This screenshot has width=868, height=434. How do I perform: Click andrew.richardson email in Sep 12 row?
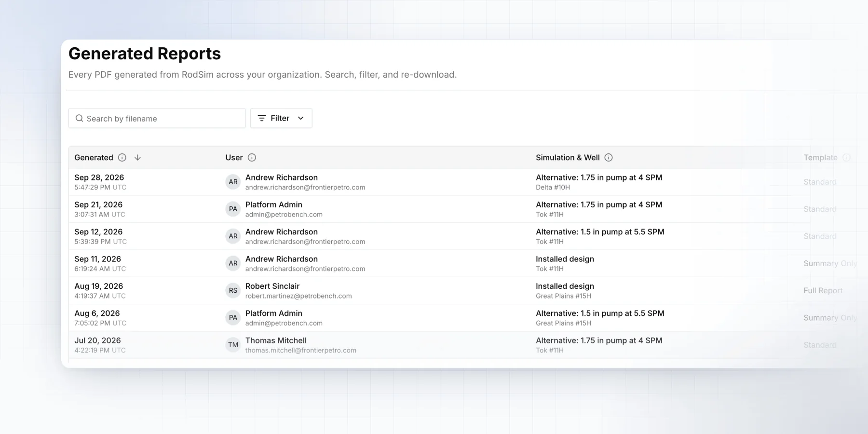point(305,242)
